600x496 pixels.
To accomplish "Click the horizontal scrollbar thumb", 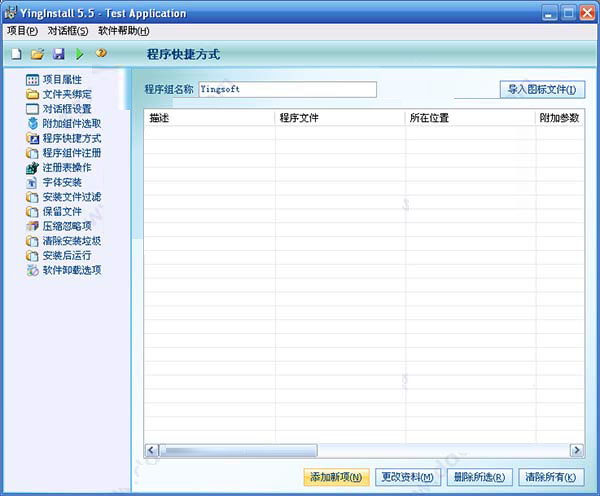I will pos(238,450).
